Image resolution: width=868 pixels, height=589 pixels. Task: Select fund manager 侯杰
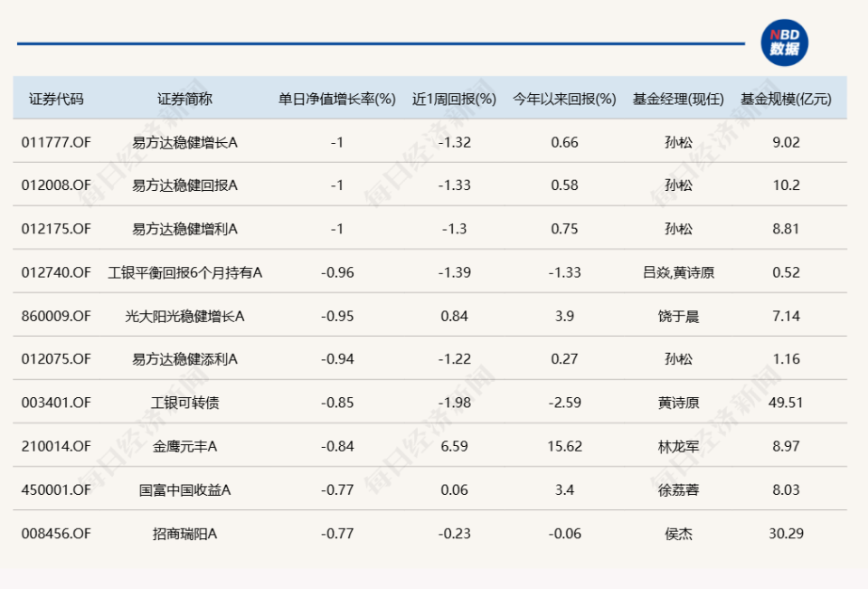click(679, 534)
